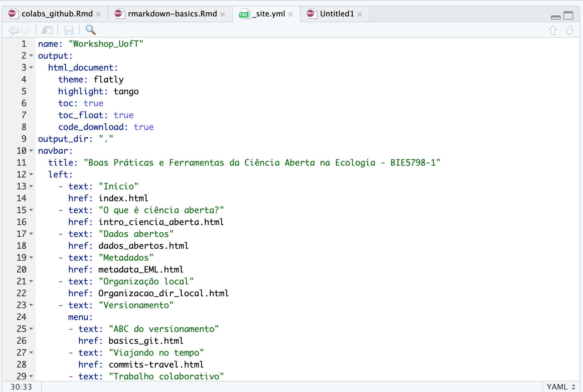The height and width of the screenshot is (392, 583).
Task: Maximize the source editor pane
Action: [569, 15]
